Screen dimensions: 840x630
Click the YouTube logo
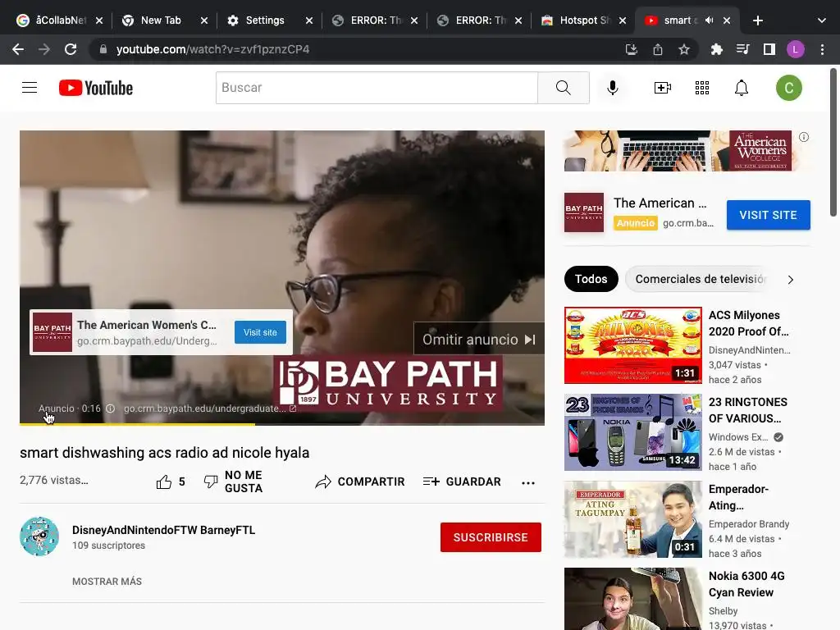tap(96, 88)
